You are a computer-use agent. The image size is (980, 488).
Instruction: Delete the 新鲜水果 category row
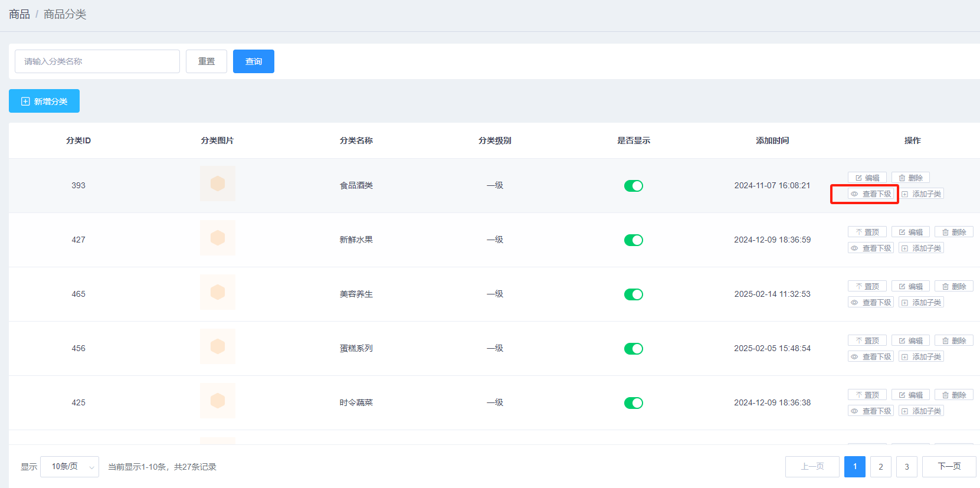pos(953,232)
